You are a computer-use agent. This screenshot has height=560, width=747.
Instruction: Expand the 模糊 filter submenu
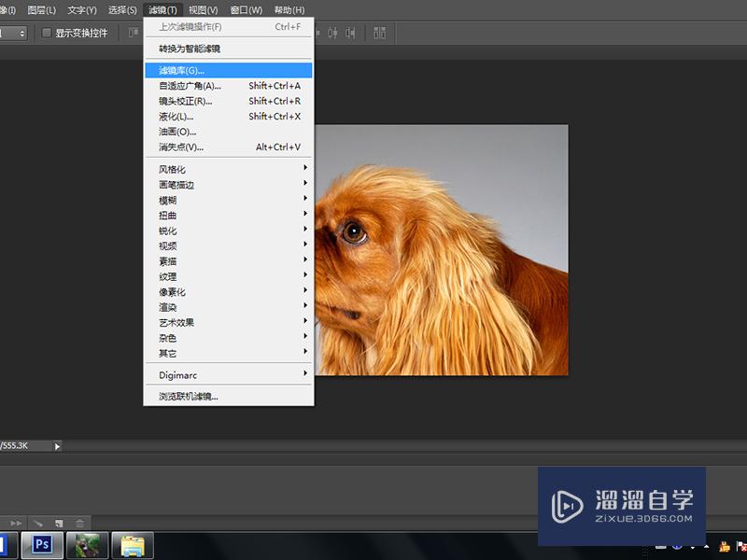[168, 200]
